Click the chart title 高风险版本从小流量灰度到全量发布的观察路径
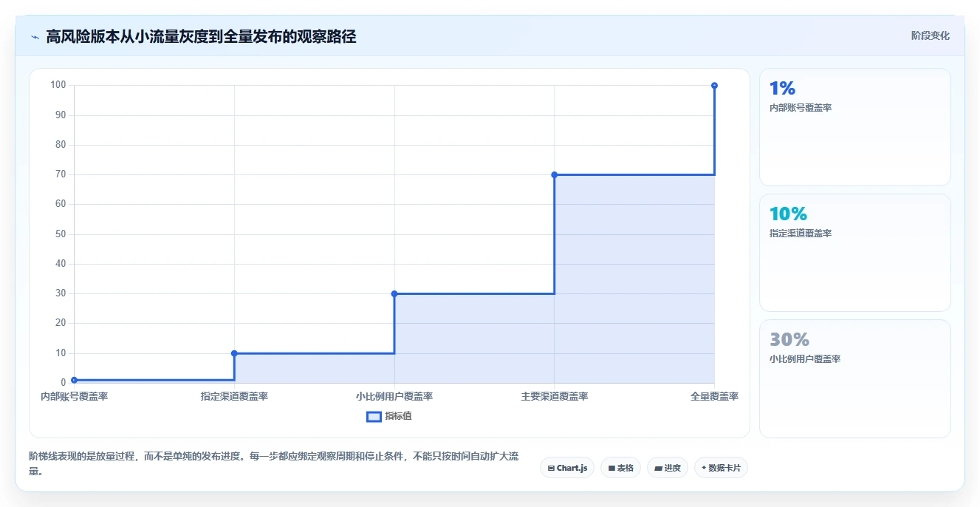 pos(201,37)
